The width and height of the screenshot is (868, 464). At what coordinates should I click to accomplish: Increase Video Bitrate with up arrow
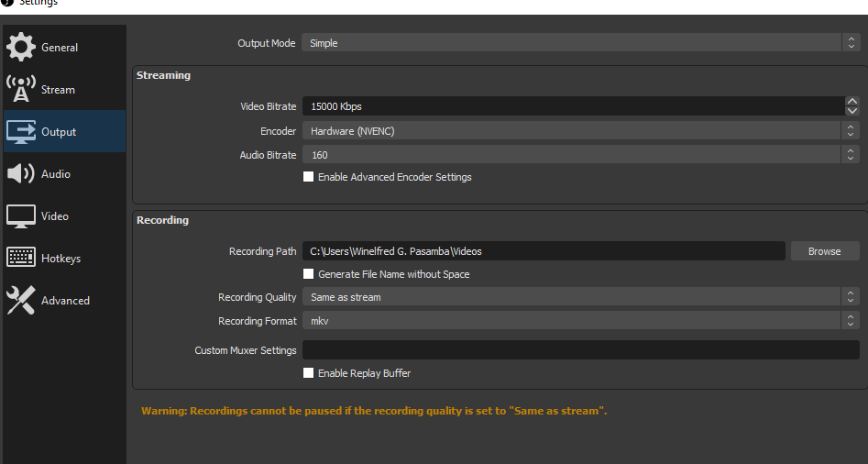tap(852, 101)
